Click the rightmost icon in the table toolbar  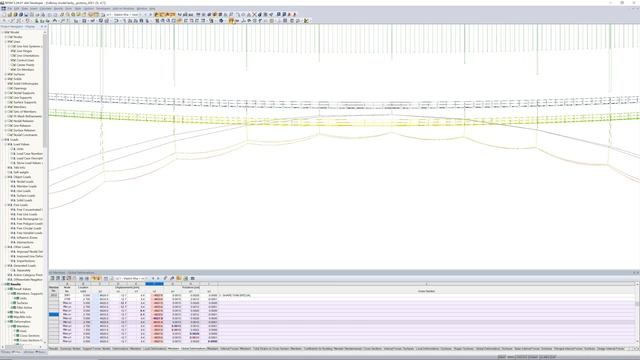(193, 278)
